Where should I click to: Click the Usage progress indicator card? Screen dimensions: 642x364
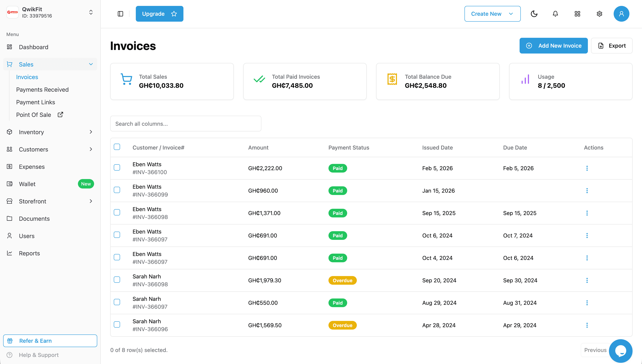[x=570, y=81]
